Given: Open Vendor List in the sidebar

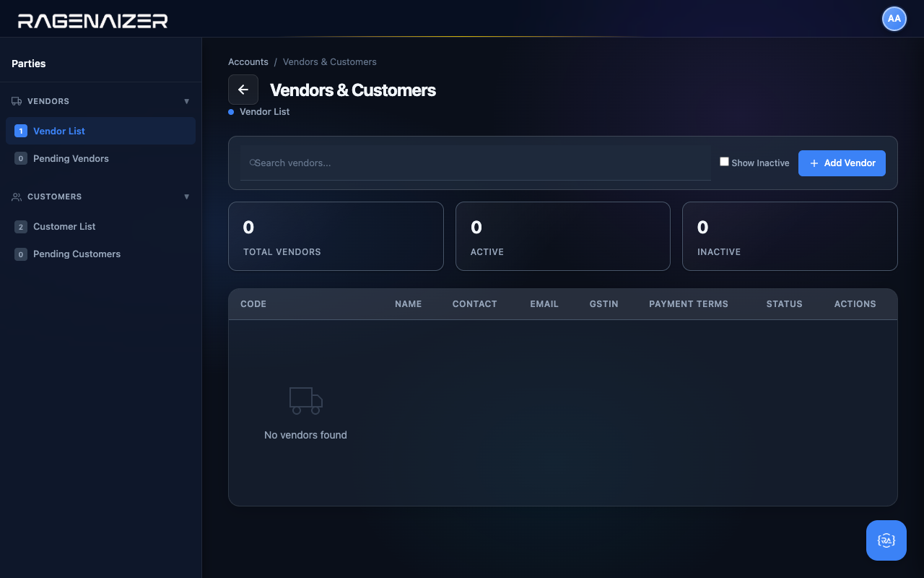Looking at the screenshot, I should point(100,131).
